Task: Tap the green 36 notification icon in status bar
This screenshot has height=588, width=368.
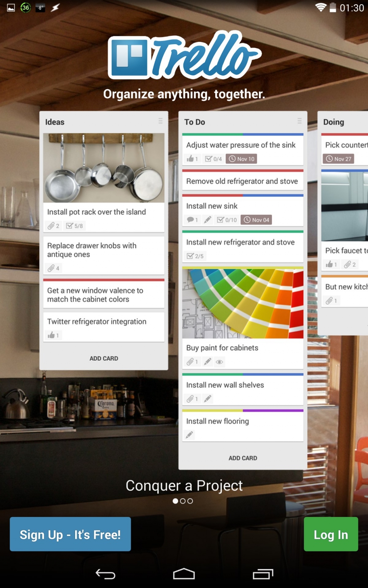Action: (x=26, y=8)
